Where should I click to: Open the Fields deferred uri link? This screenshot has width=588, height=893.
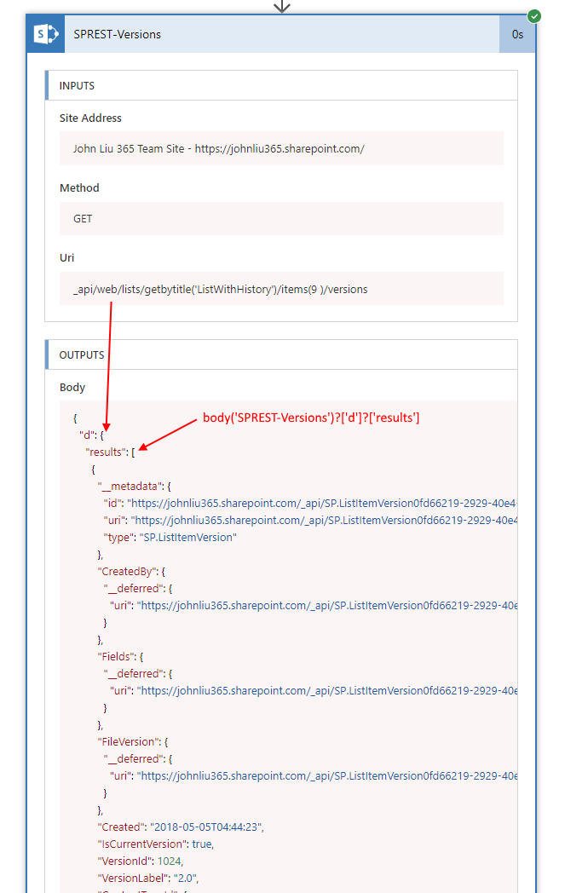point(327,690)
